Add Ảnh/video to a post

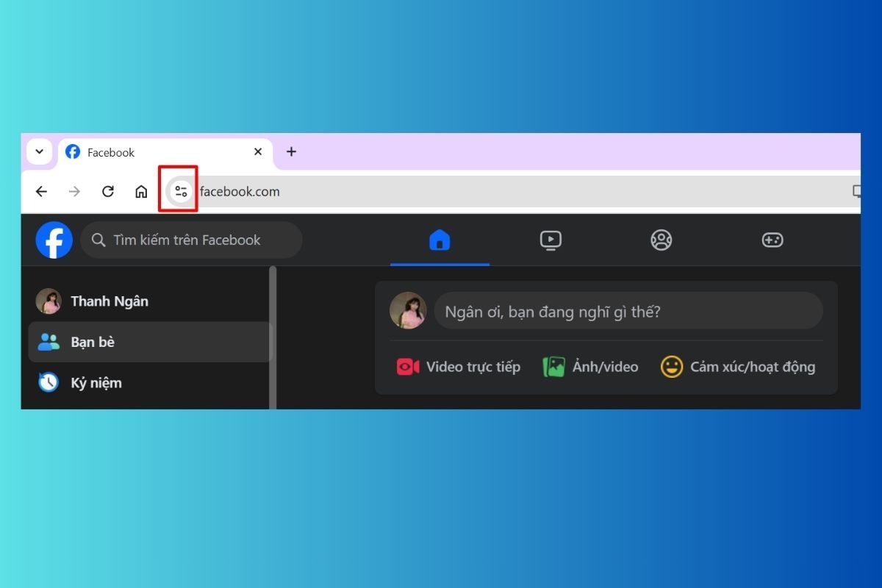click(591, 367)
